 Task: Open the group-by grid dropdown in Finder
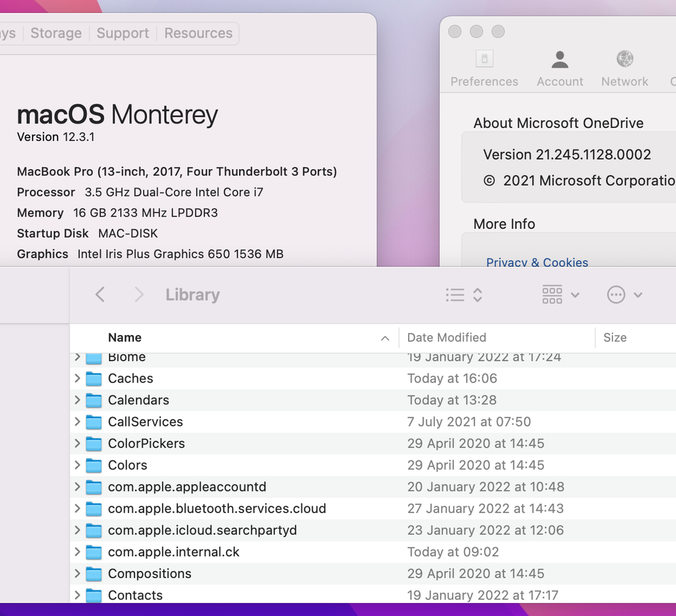tap(560, 295)
